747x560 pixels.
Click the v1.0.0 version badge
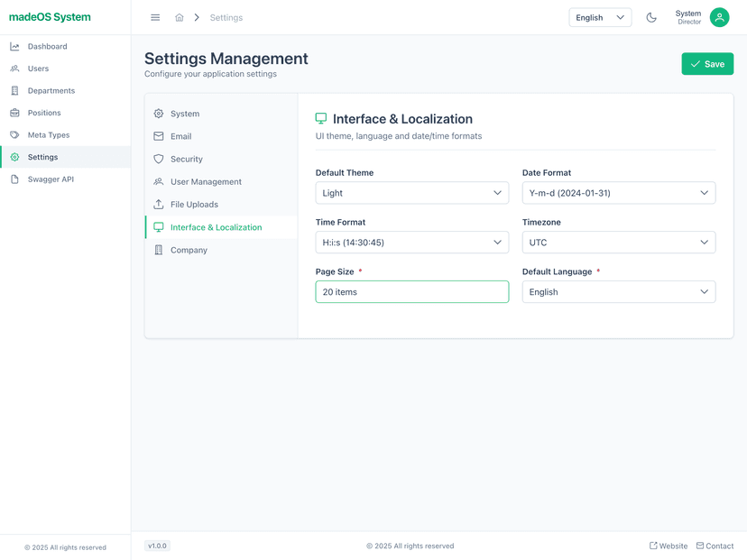(x=157, y=546)
